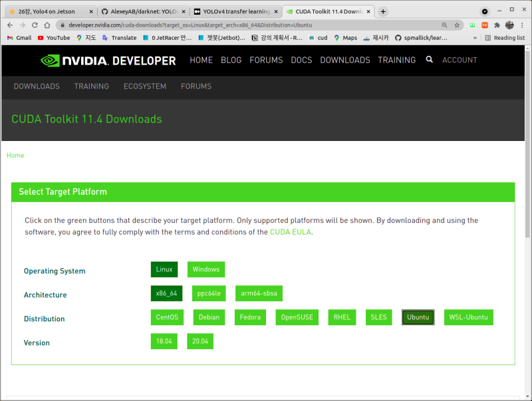Image resolution: width=532 pixels, height=401 pixels.
Task: Reload the page with the refresh icon
Action: [35, 25]
